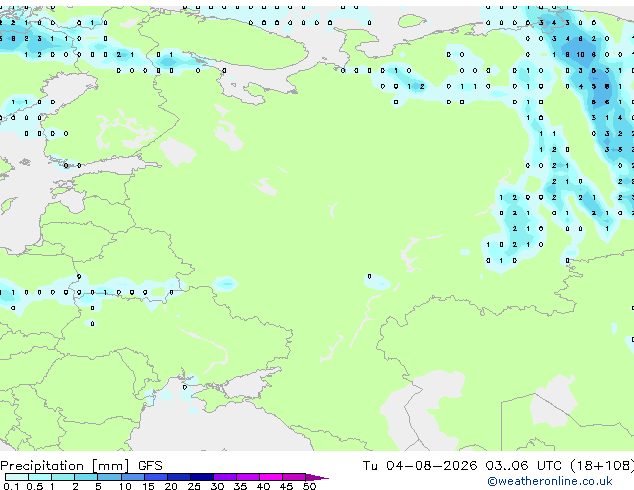Click the 30–35 mm purple legend segment
The image size is (634, 490).
224,477
